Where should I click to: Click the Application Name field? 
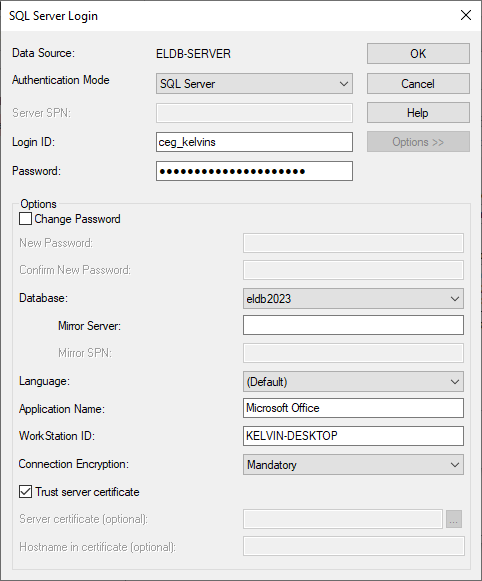point(353,408)
